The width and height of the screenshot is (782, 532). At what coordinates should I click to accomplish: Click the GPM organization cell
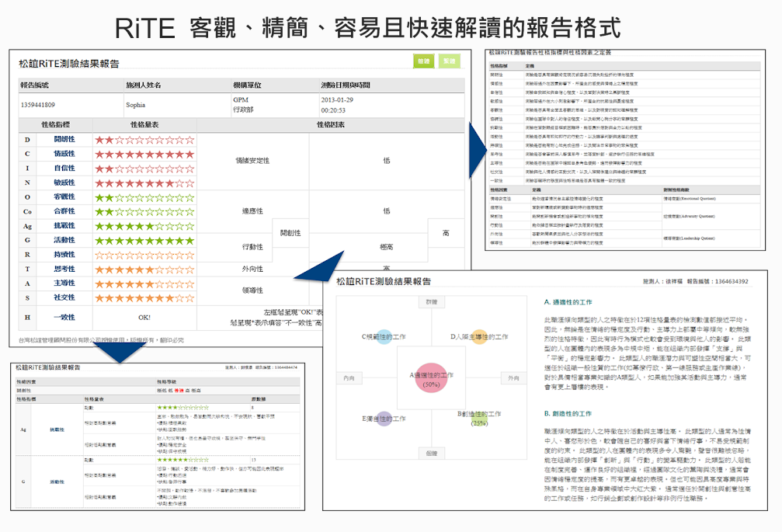click(x=241, y=99)
